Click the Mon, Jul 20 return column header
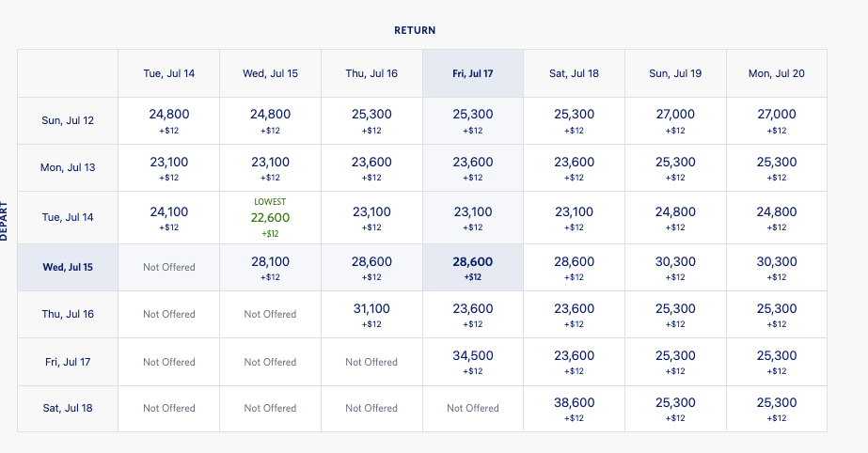 click(777, 73)
